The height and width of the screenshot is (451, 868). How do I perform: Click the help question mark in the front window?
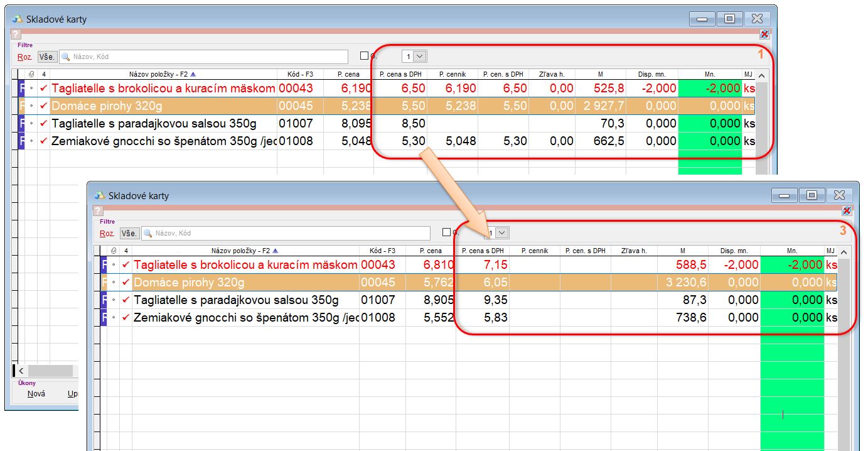(99, 211)
